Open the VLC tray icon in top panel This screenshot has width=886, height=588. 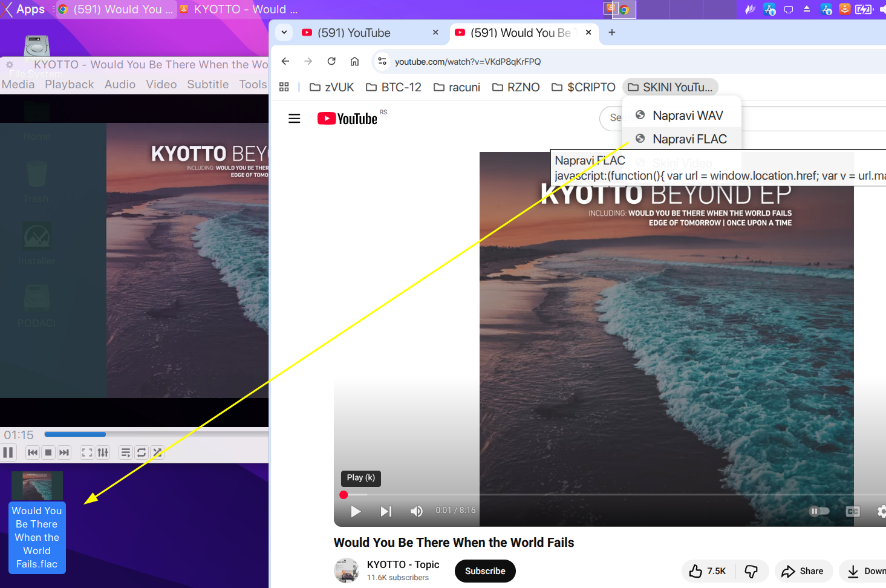[x=845, y=9]
